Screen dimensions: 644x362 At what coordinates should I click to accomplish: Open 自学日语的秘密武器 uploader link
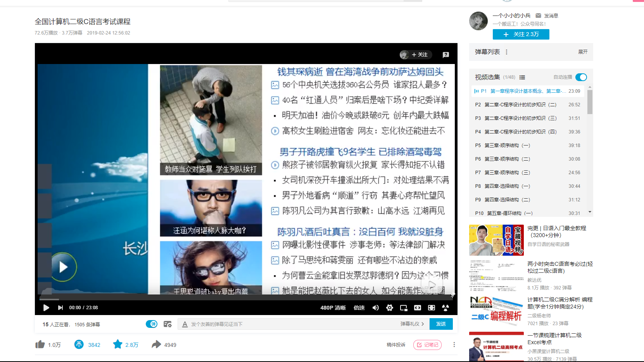tap(548, 244)
